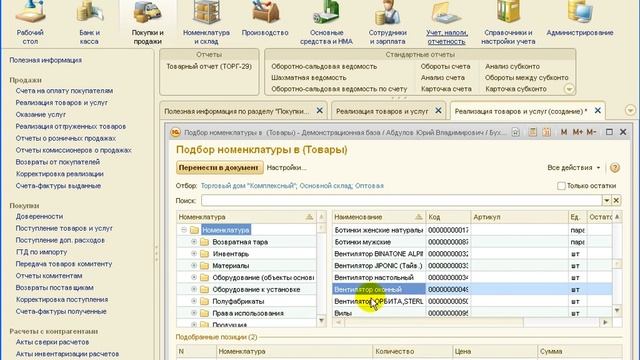This screenshot has height=360, width=640.
Task: Open Основные средства и НМА section
Action: tap(326, 22)
